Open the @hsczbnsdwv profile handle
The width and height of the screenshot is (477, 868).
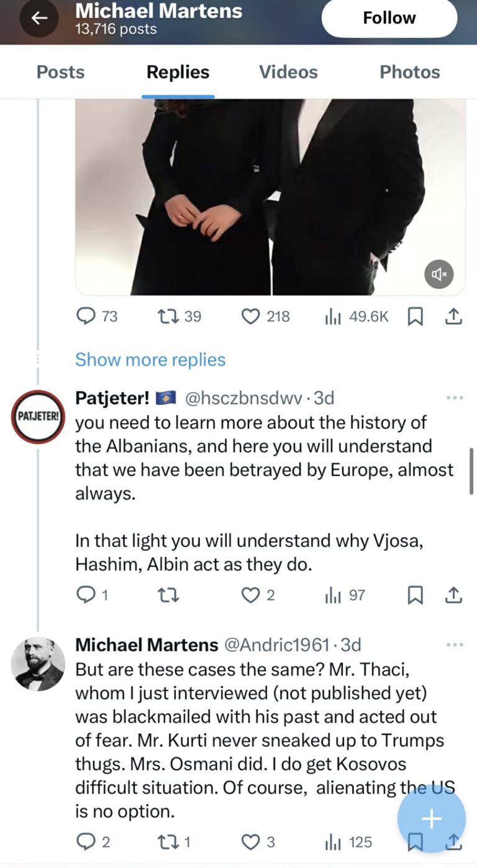(x=243, y=398)
